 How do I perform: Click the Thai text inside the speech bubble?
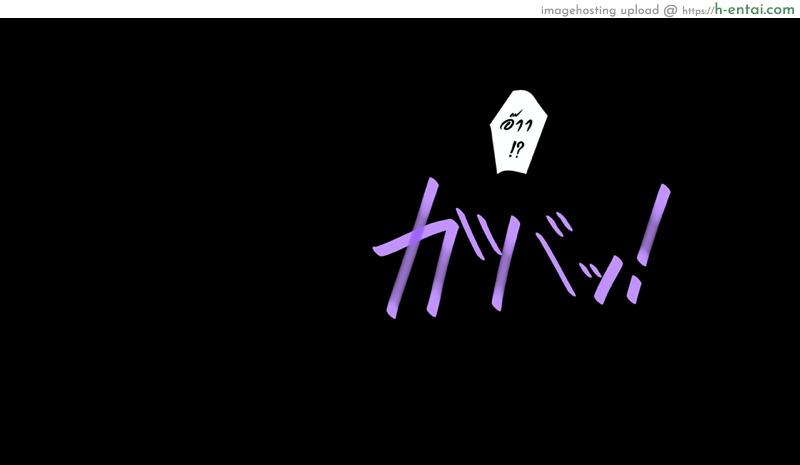(x=517, y=126)
